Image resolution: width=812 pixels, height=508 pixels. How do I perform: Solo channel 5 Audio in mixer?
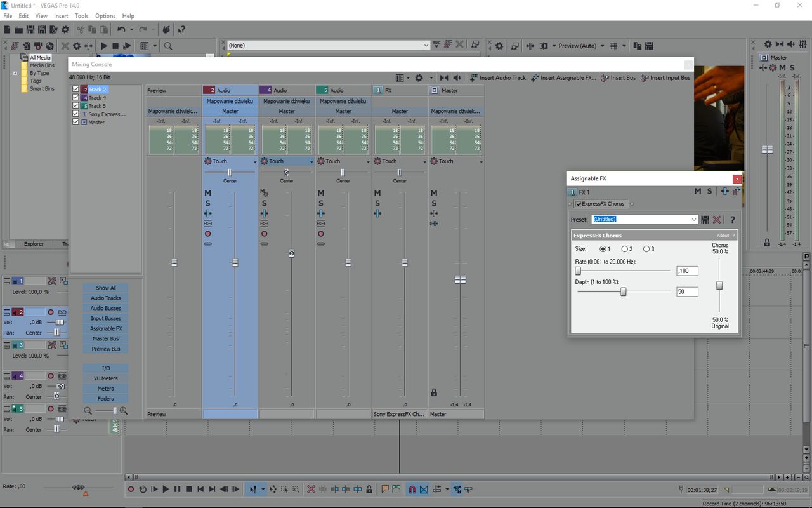(320, 203)
